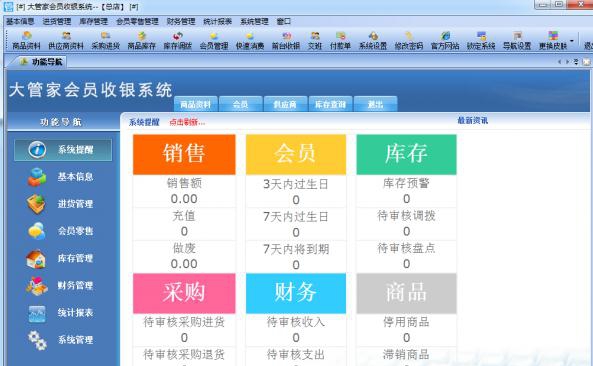593x366 pixels.
Task: Click the 待审核调拨 entry
Action: coord(406,216)
